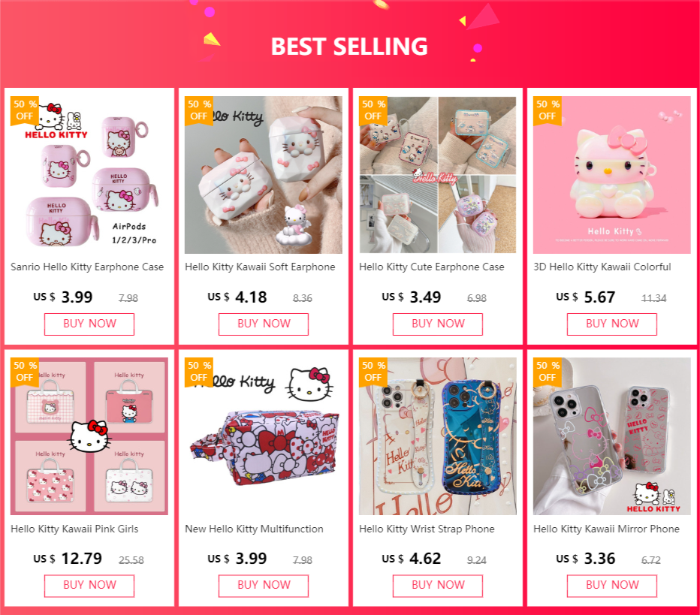Click BUY NOW for the 3.99 earphone case
This screenshot has width=700, height=615.
(x=89, y=324)
